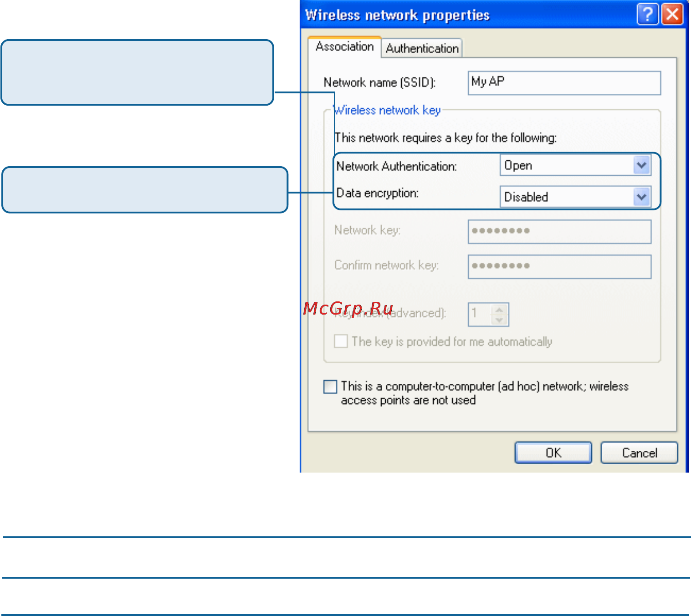The width and height of the screenshot is (691, 616).
Task: Click the help question mark button
Action: 647,14
